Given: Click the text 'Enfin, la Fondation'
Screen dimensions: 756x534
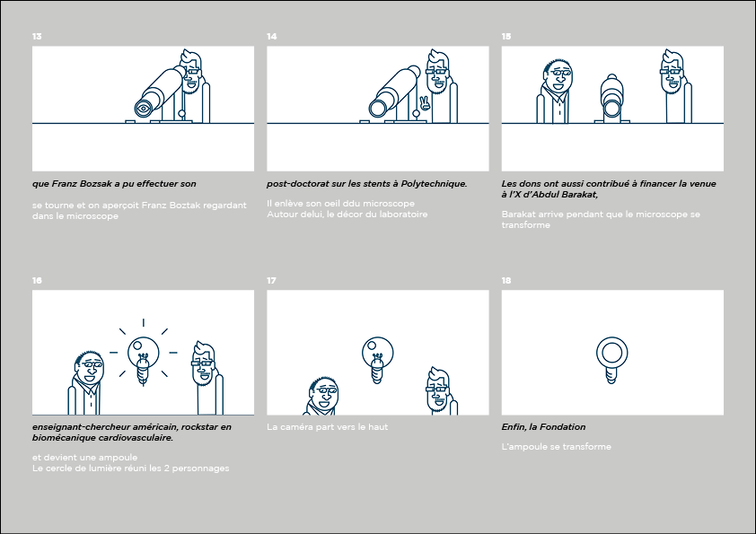Looking at the screenshot, I should (x=543, y=427).
